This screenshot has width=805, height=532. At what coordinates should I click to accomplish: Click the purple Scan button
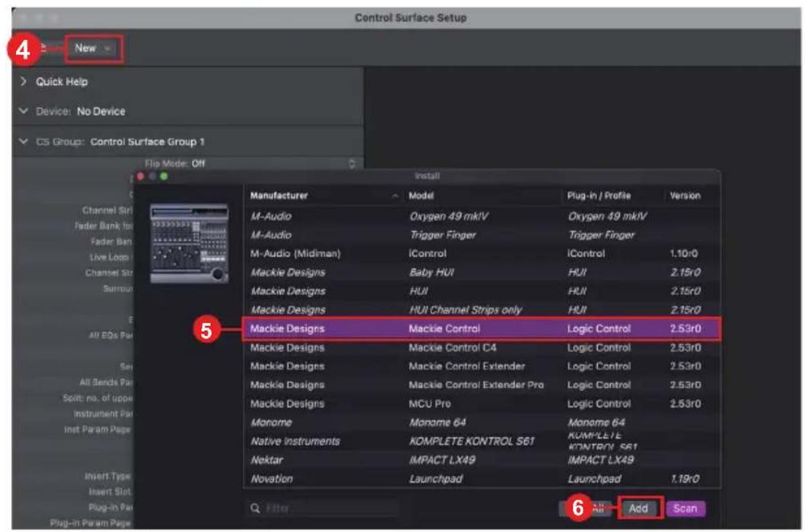coord(685,509)
